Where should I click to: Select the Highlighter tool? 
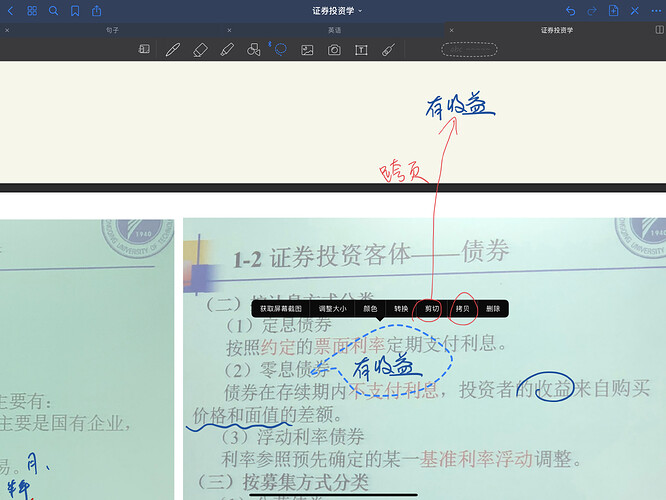(227, 50)
